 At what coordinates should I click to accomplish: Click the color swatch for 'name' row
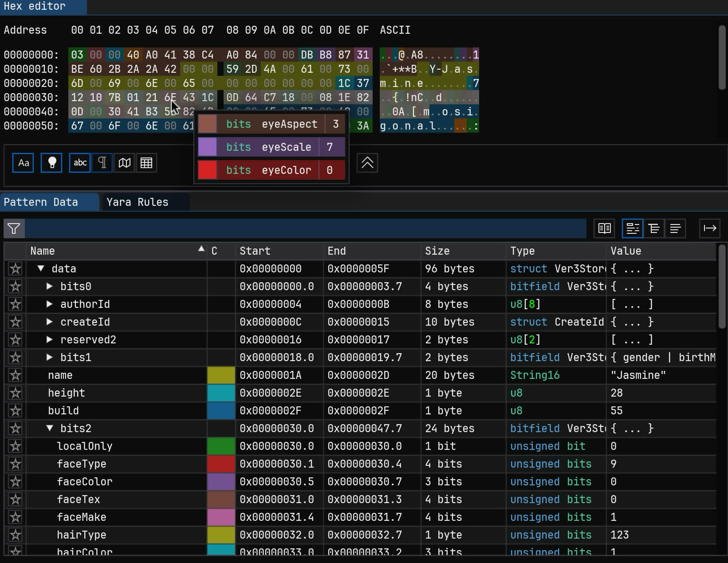click(x=221, y=375)
